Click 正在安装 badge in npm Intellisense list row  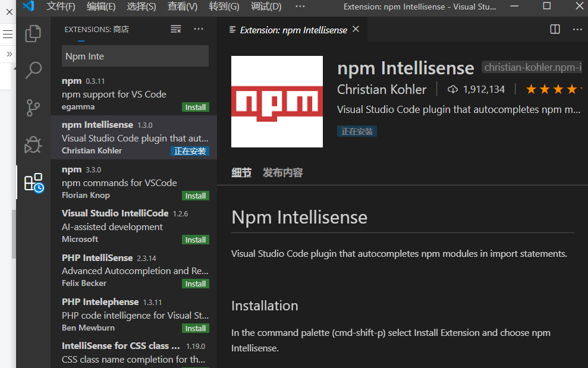(x=190, y=151)
